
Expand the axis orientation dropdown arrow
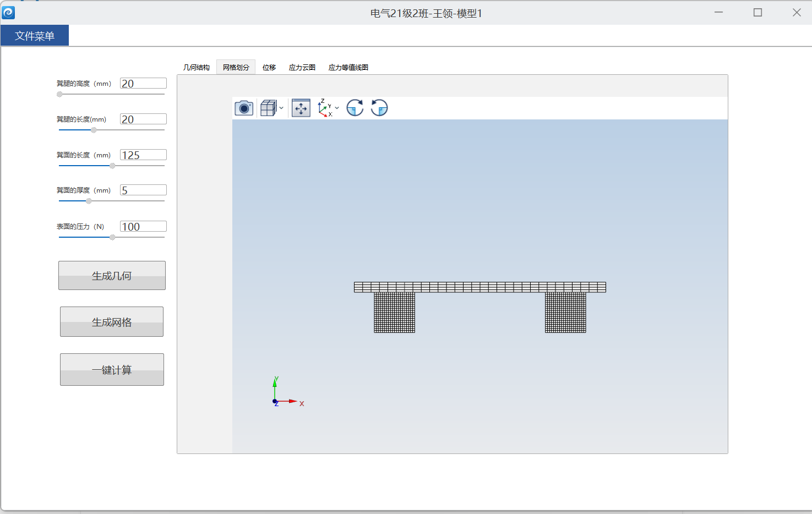click(337, 108)
